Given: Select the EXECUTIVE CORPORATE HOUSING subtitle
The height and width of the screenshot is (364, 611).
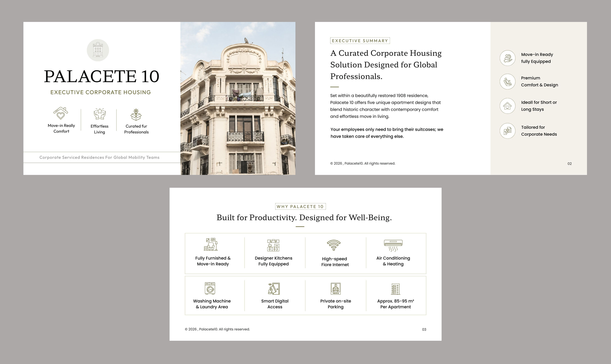Looking at the screenshot, I should 101,92.
